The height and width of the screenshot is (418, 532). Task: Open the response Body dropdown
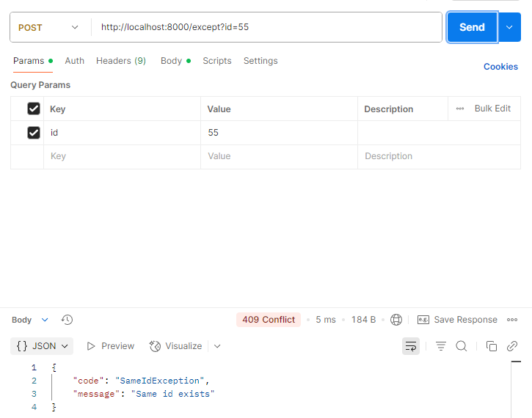(x=30, y=320)
